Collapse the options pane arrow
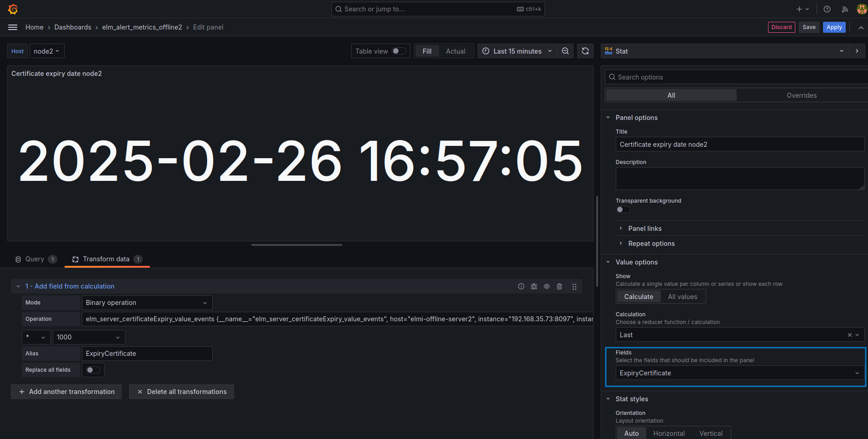This screenshot has width=868, height=439. 857,51
